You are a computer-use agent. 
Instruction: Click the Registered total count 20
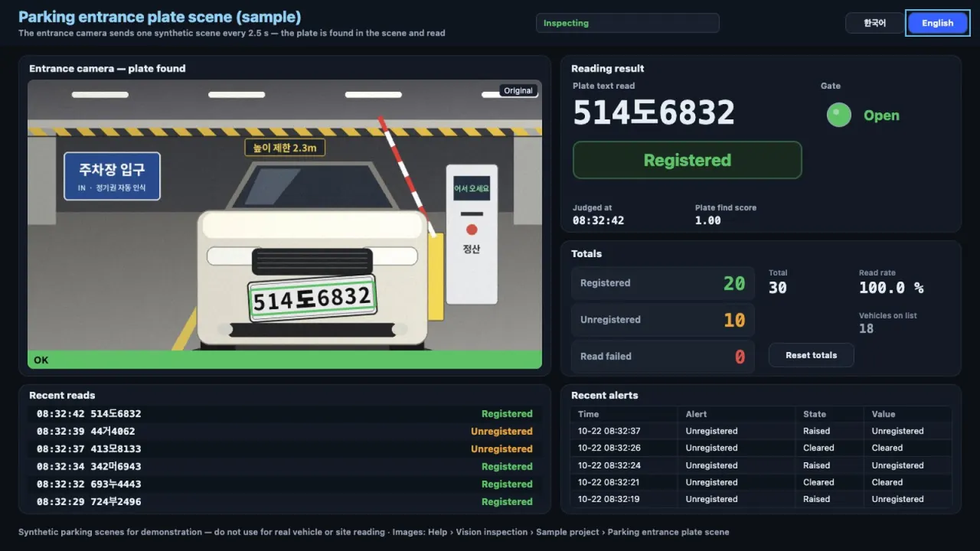coord(734,283)
